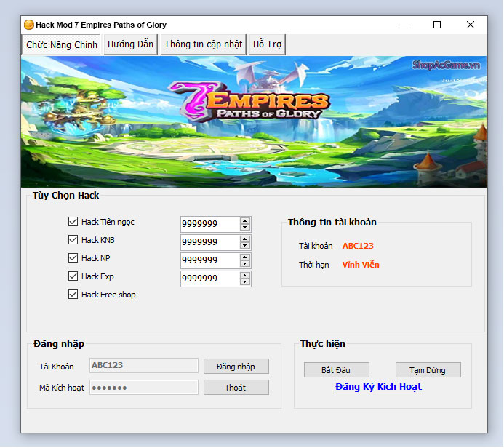Open the Đăng Ký Kích Hoạt link

point(378,387)
